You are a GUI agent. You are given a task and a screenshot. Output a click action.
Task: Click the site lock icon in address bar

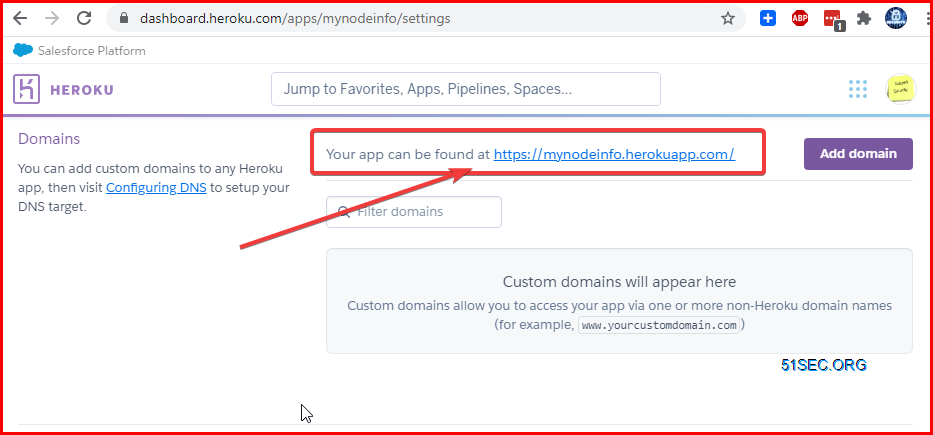tap(124, 18)
